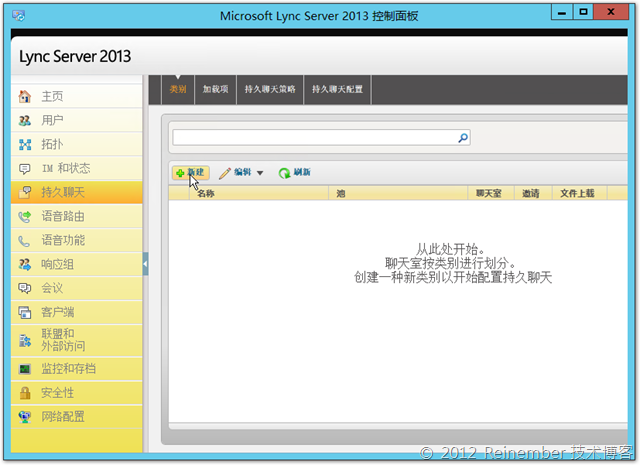Select 主页 in the navigation list

tap(77, 97)
